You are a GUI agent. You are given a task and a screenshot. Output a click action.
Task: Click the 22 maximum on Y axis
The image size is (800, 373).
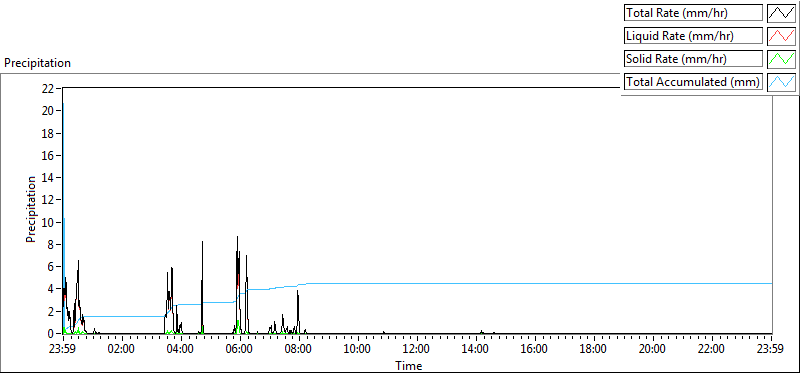point(48,88)
